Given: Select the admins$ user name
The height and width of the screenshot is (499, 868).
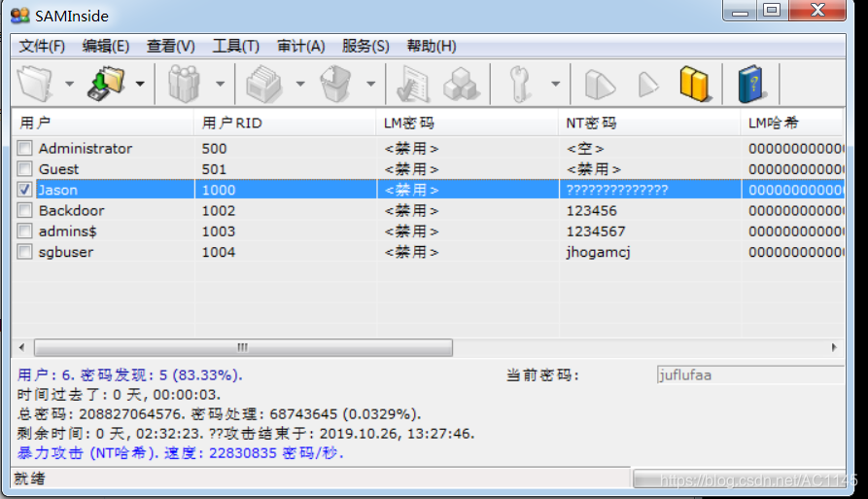Looking at the screenshot, I should (67, 231).
